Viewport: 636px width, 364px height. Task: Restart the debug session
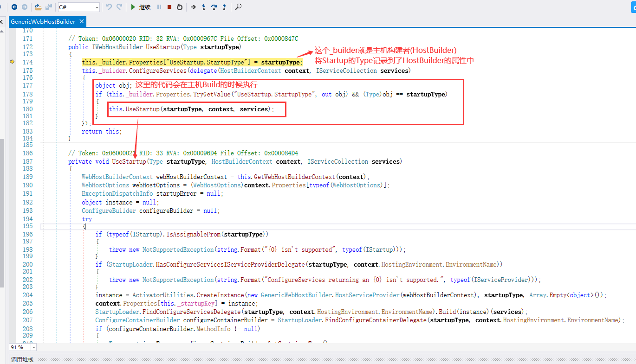pos(179,7)
